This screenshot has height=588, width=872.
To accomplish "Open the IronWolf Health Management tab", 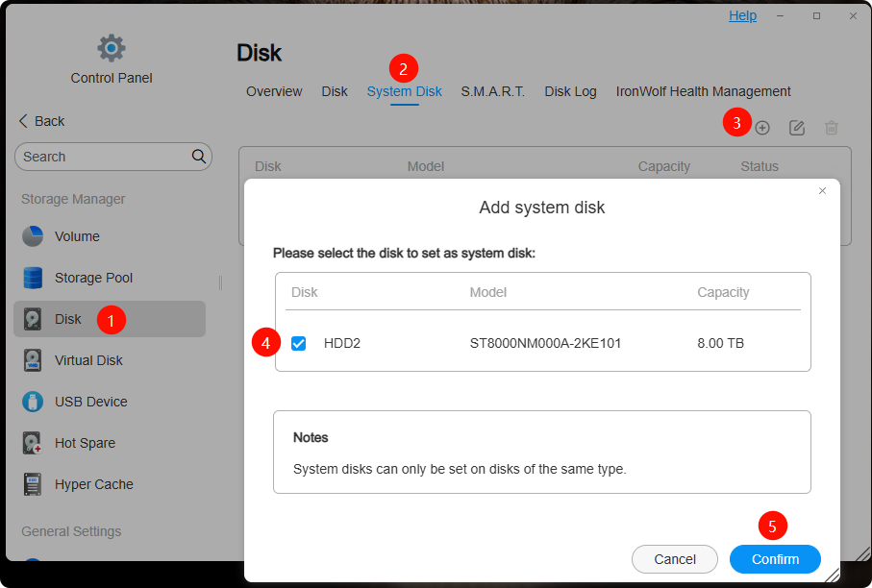I will (703, 91).
